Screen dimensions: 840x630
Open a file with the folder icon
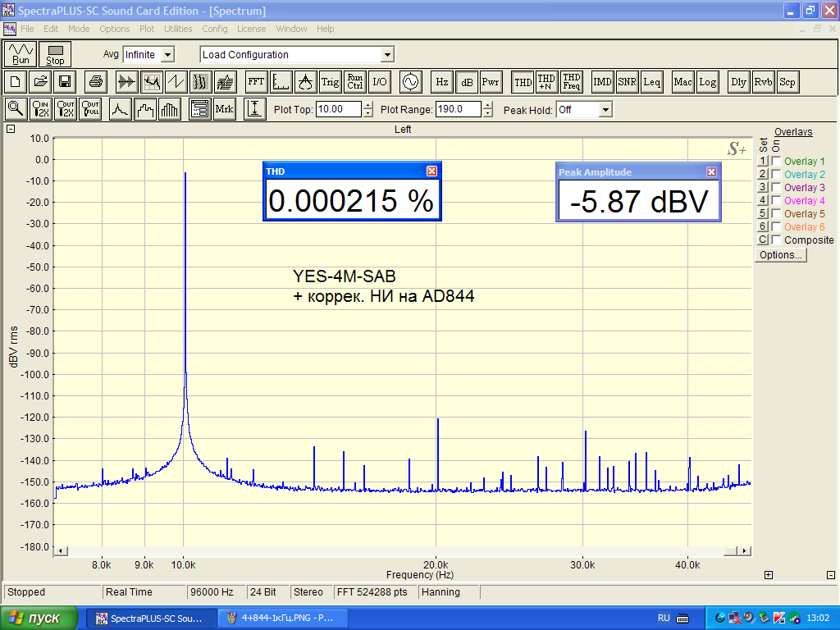point(39,82)
